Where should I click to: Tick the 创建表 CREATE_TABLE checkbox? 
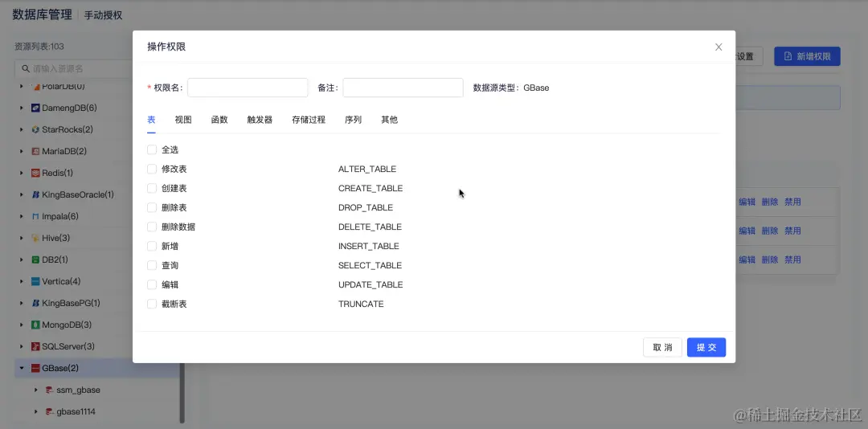click(x=152, y=188)
